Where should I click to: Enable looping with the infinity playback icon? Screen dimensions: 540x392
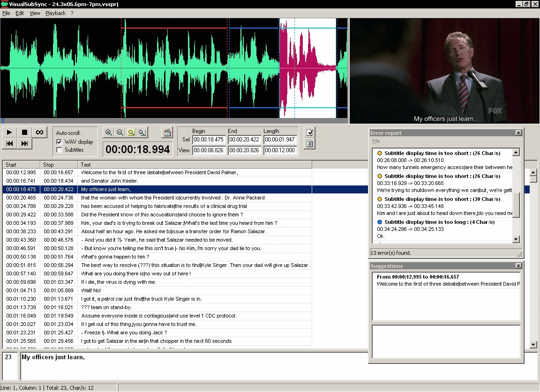click(39, 132)
